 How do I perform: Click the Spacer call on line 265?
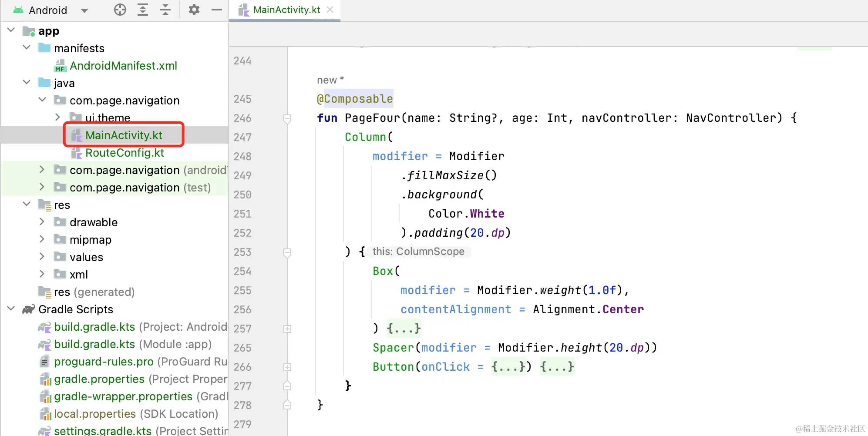click(x=394, y=348)
